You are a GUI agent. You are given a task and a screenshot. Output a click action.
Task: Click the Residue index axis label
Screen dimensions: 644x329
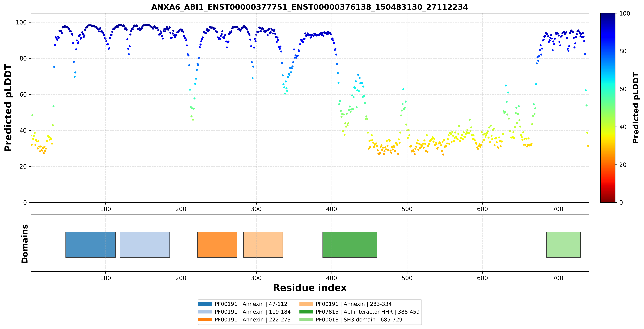click(310, 288)
